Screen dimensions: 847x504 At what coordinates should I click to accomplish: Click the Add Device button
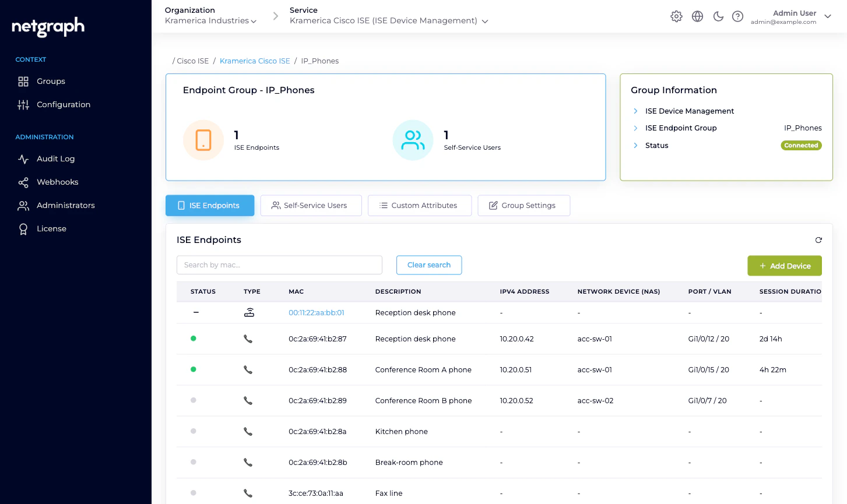coord(785,266)
